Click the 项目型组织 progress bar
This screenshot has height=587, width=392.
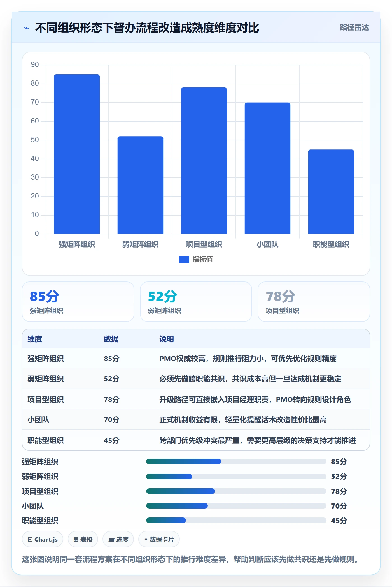click(x=236, y=491)
